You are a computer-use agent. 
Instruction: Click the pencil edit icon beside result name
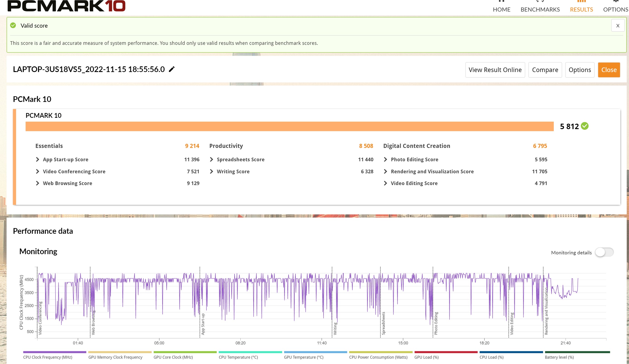click(x=172, y=69)
